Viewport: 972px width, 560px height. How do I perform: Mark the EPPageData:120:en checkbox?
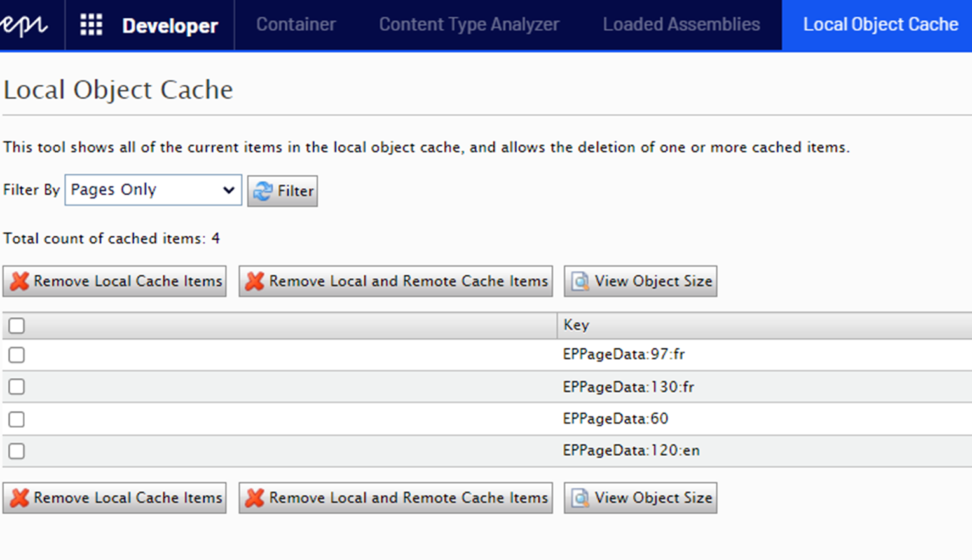coord(17,451)
